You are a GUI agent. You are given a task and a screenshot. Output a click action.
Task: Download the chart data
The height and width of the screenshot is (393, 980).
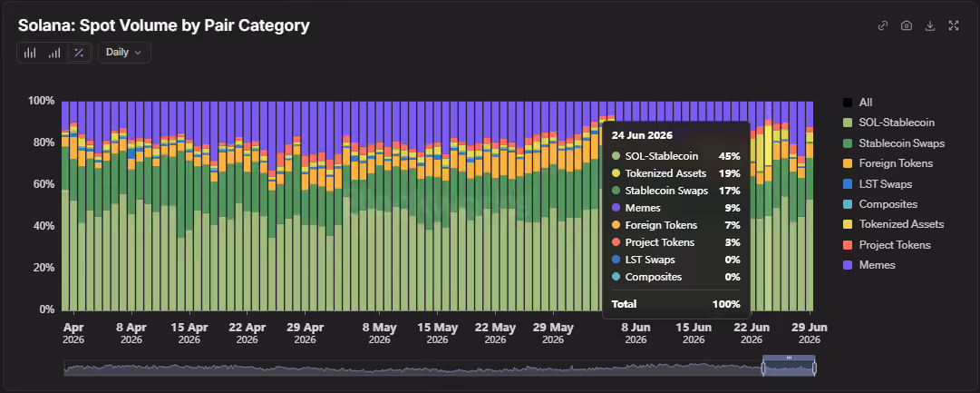click(930, 25)
